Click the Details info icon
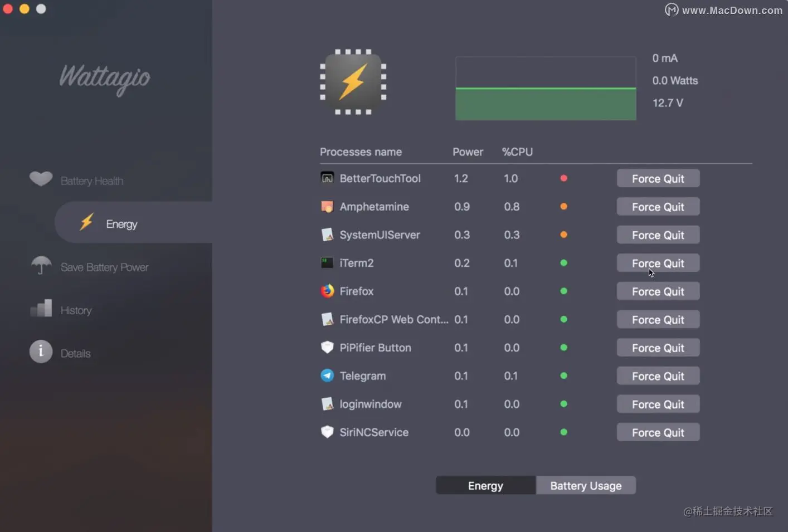Screen dimensions: 788x532 (x=41, y=352)
